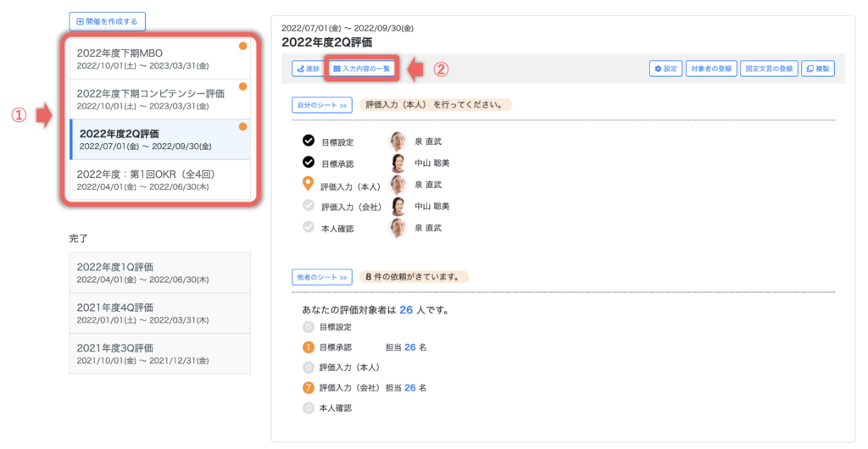Click the grey checkmark beside 本人確認
868x449 pixels.
pyautogui.click(x=309, y=227)
